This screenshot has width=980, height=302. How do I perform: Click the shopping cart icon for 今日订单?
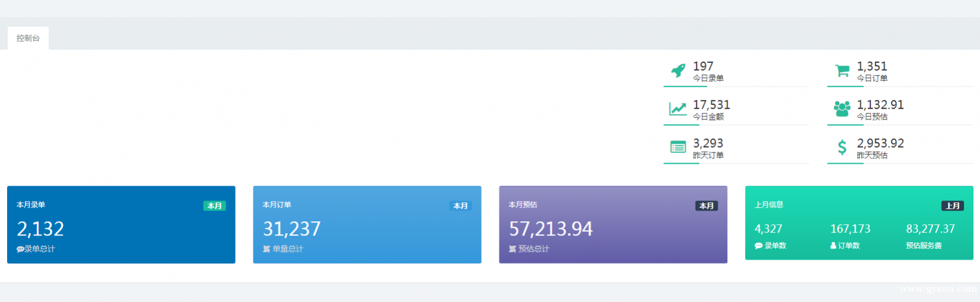(x=842, y=71)
